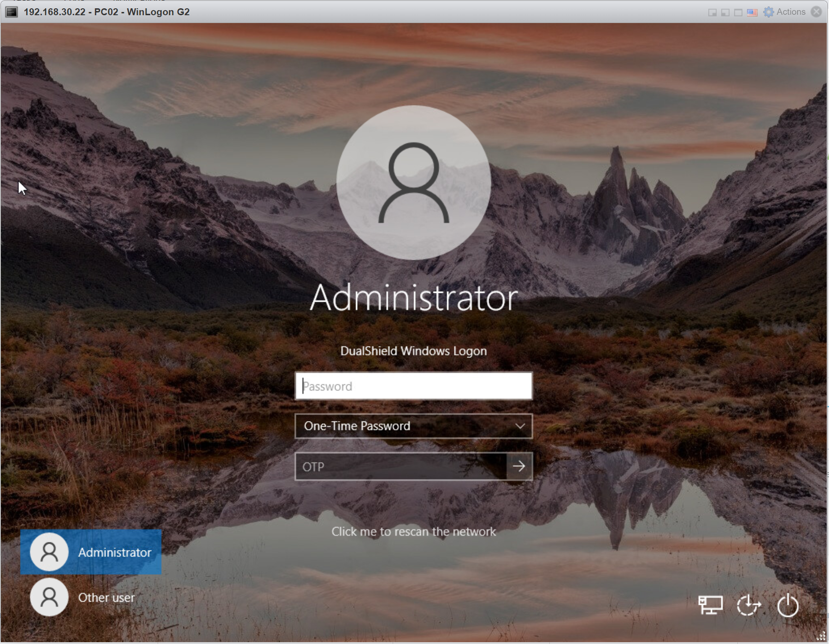
Task: Open the Actions menu
Action: [790, 12]
